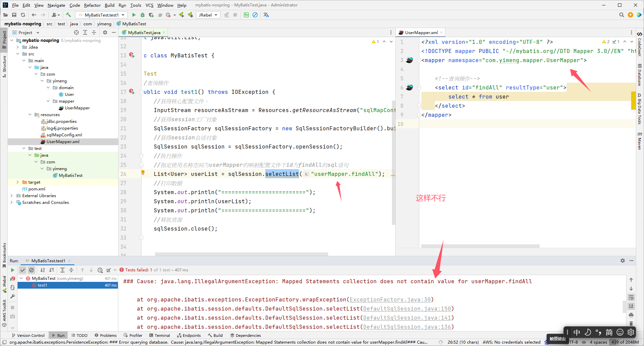Run with Coverage using the shield icon

coord(151,15)
